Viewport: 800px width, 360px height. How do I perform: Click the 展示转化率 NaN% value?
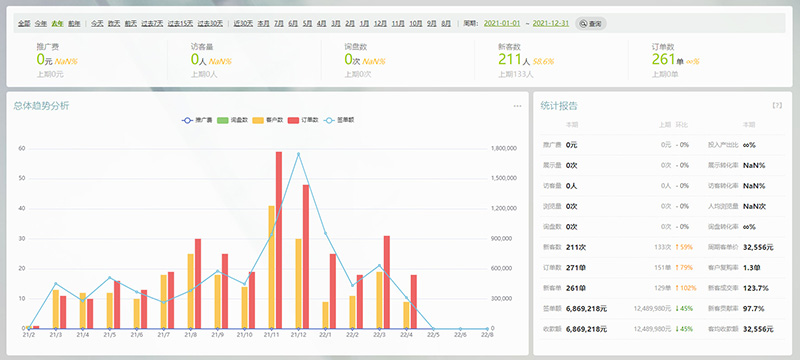coord(754,165)
